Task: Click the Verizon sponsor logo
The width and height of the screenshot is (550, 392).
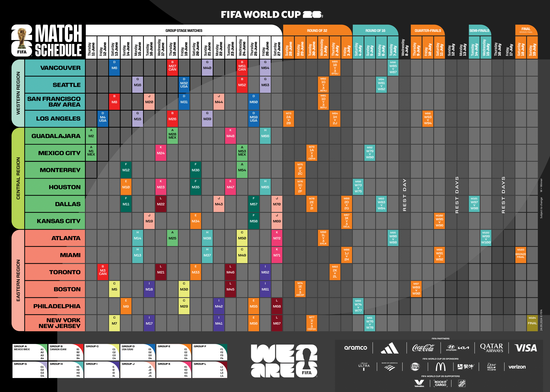Action: pos(517,367)
